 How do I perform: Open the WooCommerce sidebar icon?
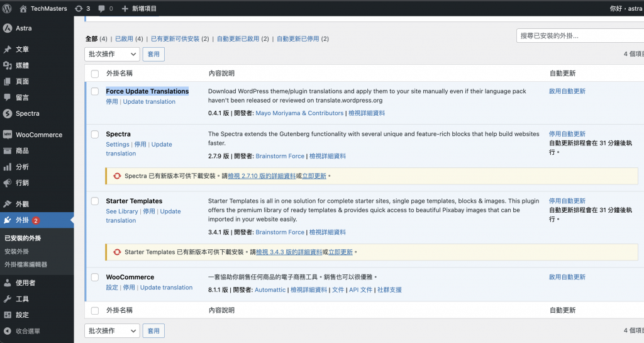8,134
